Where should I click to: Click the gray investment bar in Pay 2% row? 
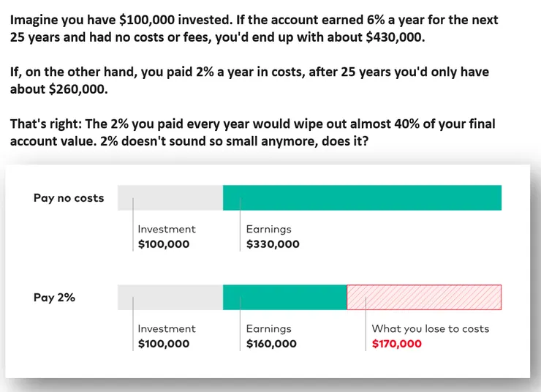click(170, 297)
